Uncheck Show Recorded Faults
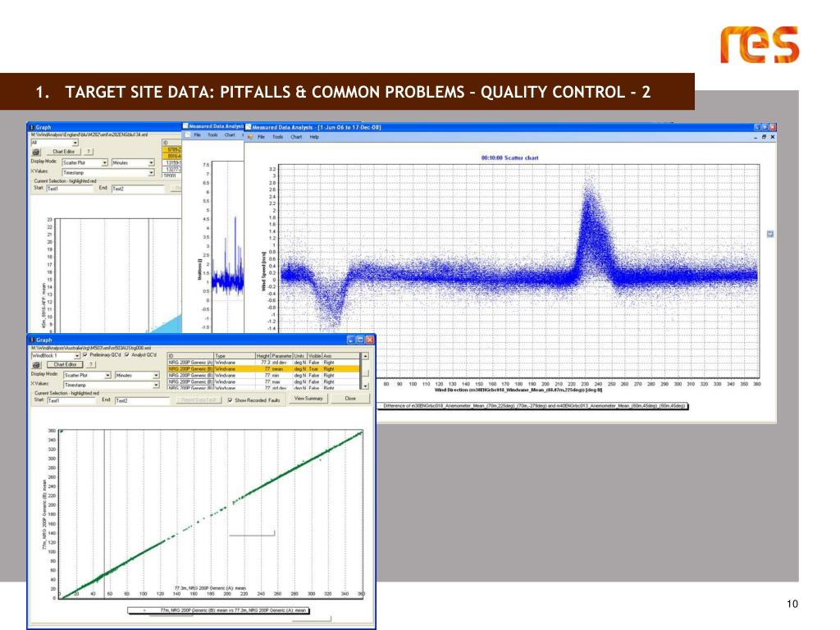 [230, 400]
